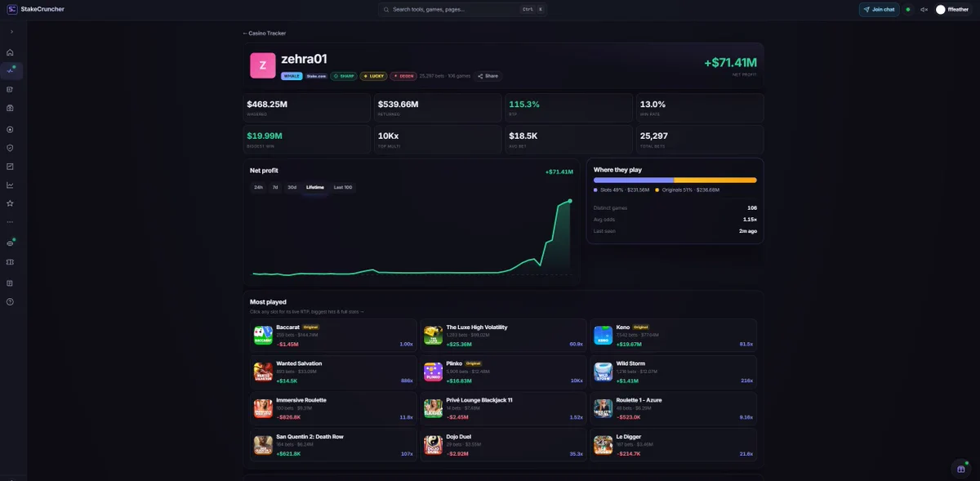Click the DEGEN badge
This screenshot has width=980, height=481.
403,76
